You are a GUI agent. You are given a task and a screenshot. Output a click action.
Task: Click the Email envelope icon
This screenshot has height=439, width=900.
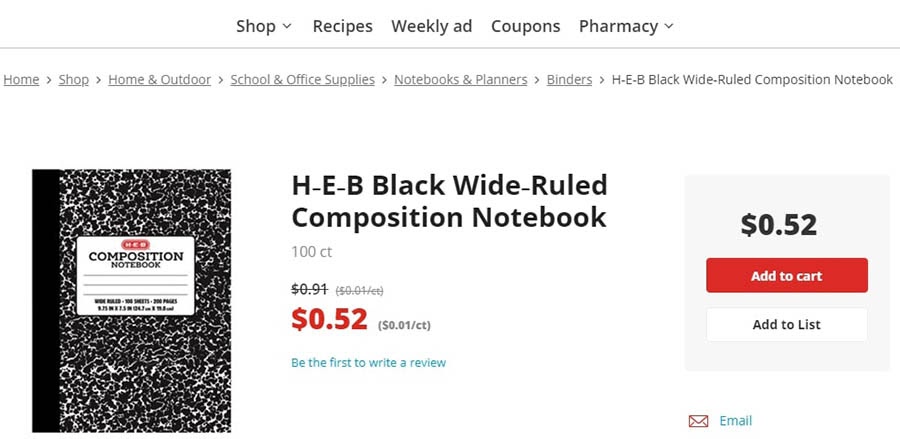(x=698, y=421)
